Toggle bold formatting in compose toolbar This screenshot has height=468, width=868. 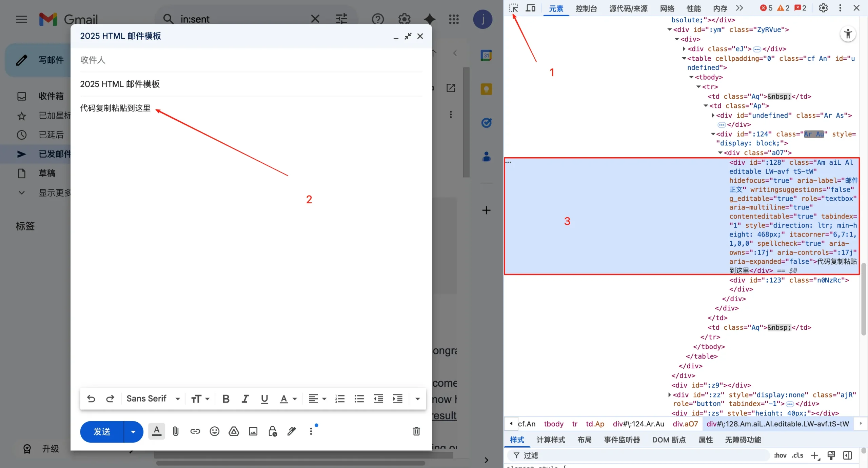pyautogui.click(x=225, y=399)
